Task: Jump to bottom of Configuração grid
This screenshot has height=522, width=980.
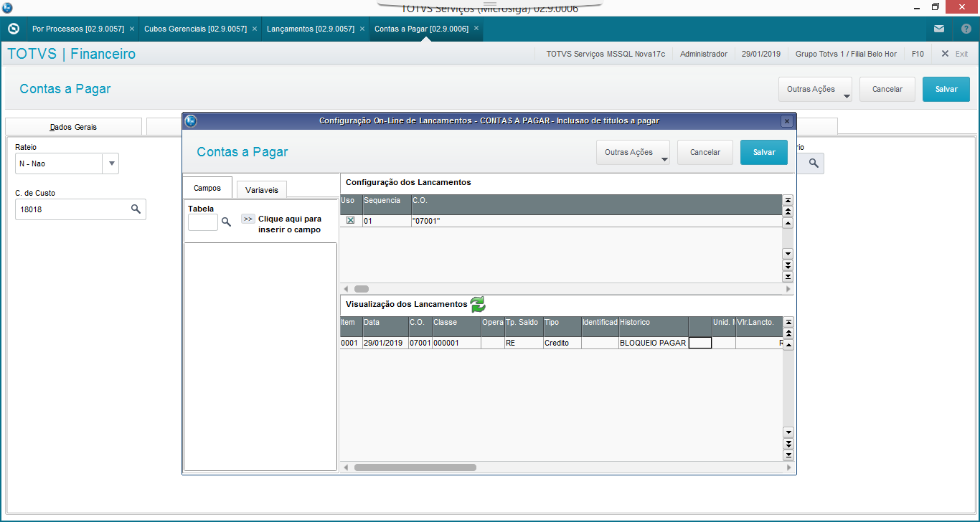Action: point(788,276)
